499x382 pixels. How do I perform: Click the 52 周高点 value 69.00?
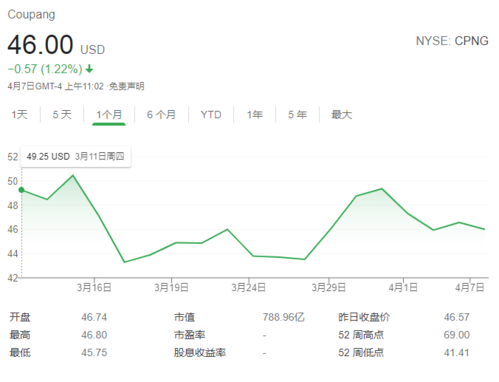coord(457,335)
